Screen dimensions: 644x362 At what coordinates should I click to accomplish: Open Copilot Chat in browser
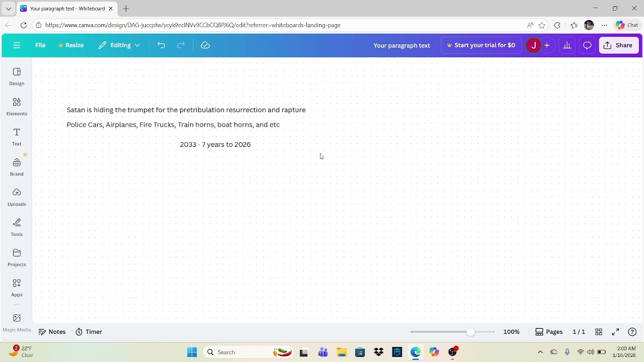point(627,25)
